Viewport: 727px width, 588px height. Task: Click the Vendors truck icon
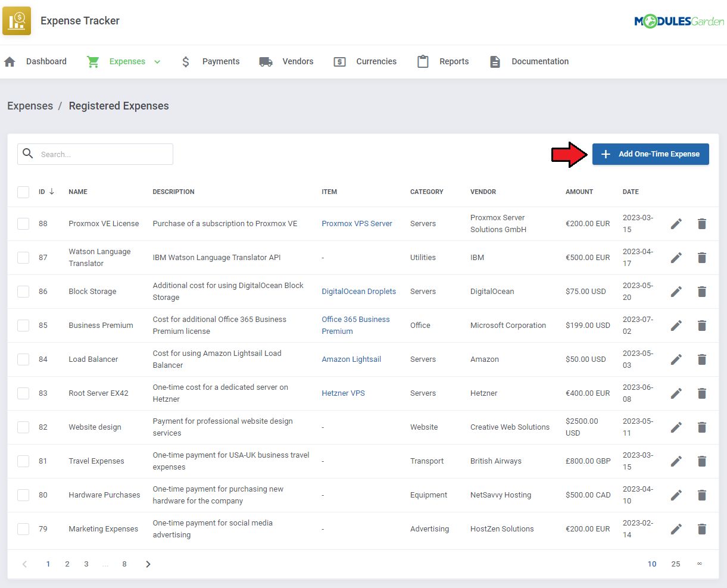266,62
